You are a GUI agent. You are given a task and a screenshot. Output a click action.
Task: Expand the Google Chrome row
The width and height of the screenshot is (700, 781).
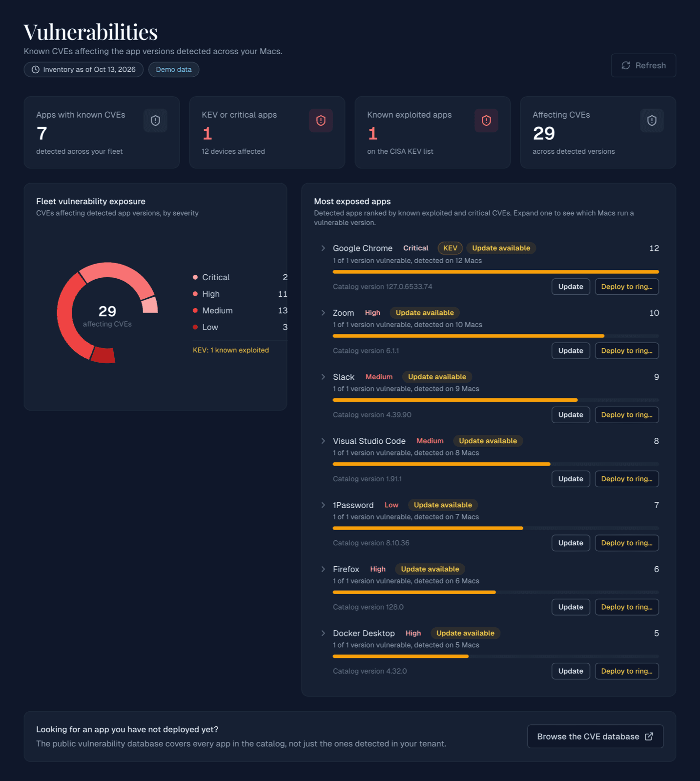point(323,248)
